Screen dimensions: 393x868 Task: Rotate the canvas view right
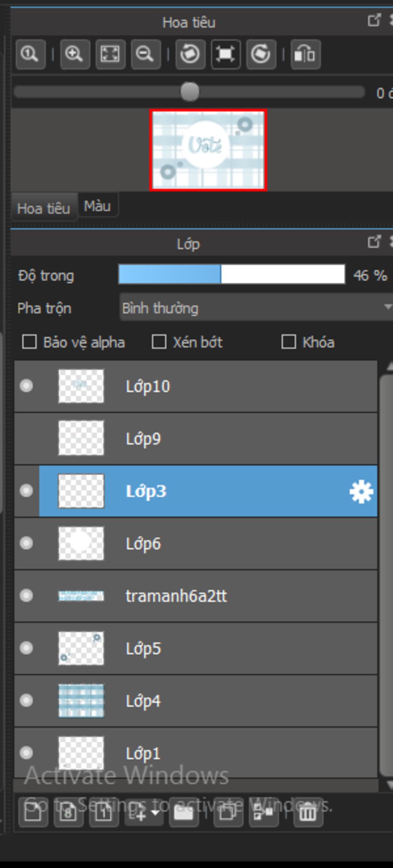click(x=261, y=54)
